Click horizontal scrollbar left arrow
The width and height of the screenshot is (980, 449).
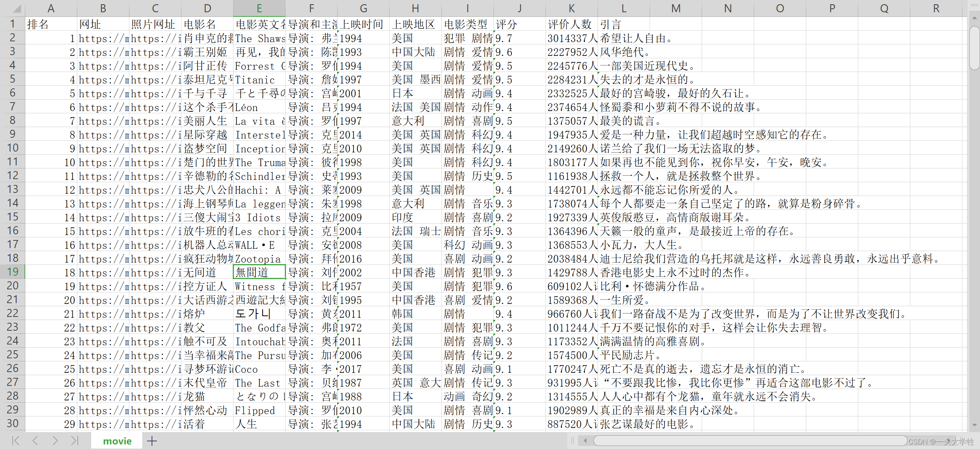point(585,441)
